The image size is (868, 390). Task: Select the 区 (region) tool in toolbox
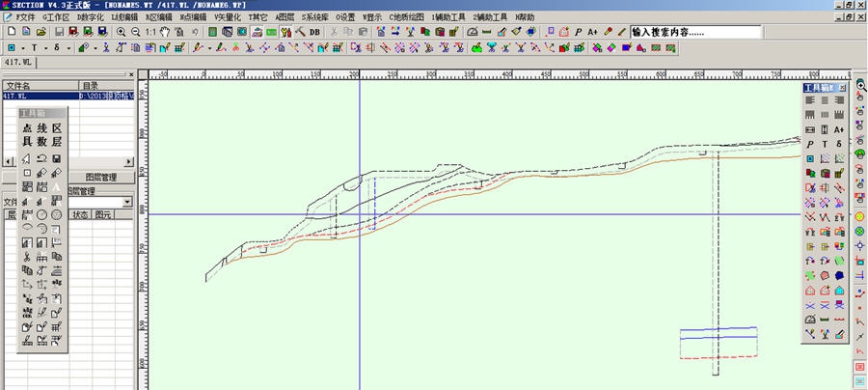click(x=56, y=128)
